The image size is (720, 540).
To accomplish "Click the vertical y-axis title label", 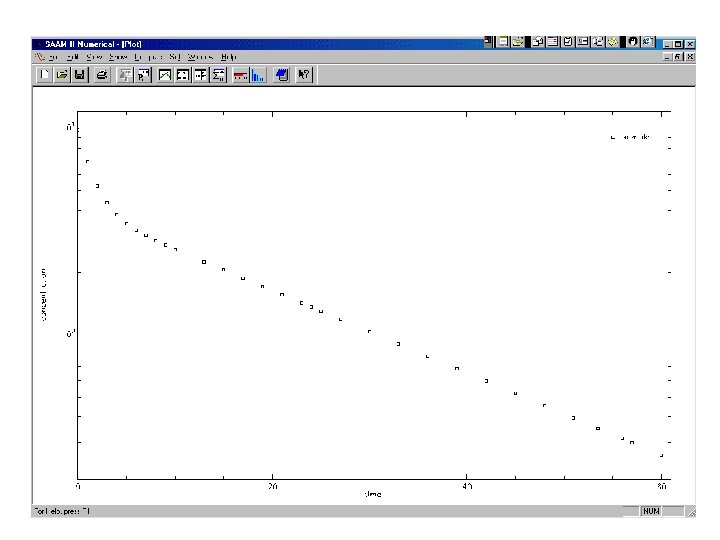I will click(x=44, y=295).
